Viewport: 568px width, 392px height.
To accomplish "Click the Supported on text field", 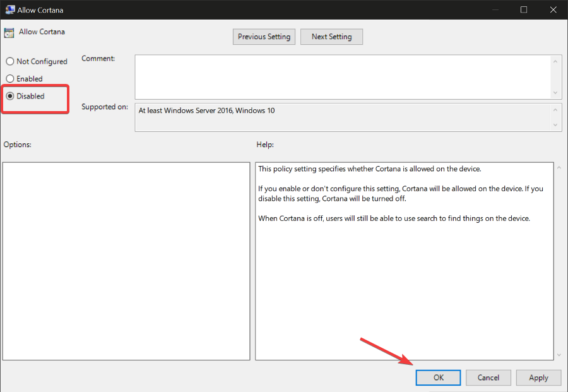I will point(343,117).
